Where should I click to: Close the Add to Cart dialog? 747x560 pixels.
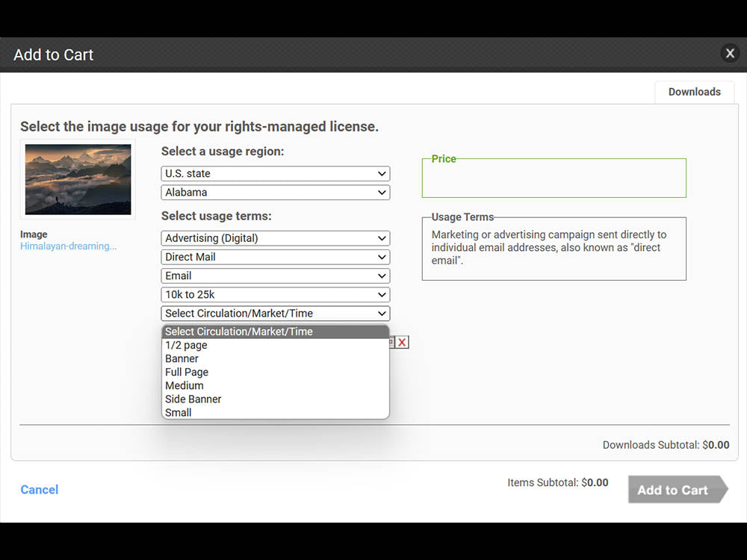point(730,54)
